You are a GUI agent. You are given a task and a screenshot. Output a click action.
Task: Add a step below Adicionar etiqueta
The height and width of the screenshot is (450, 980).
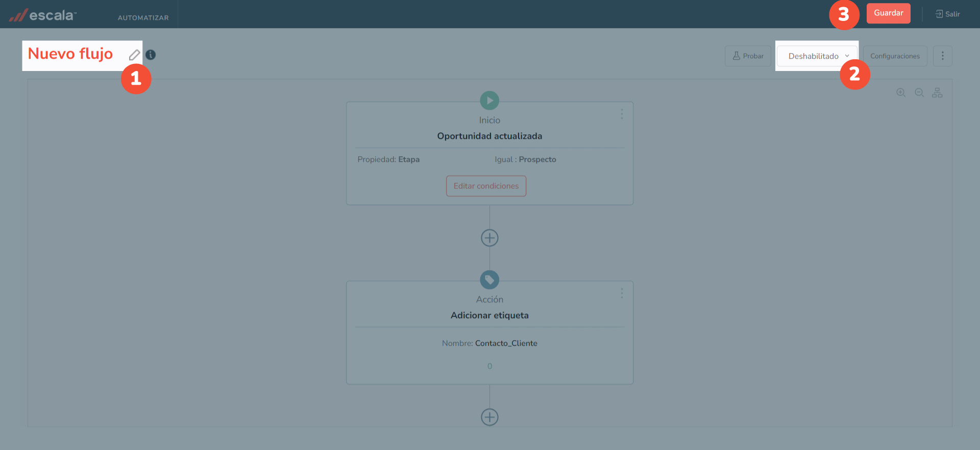point(489,417)
